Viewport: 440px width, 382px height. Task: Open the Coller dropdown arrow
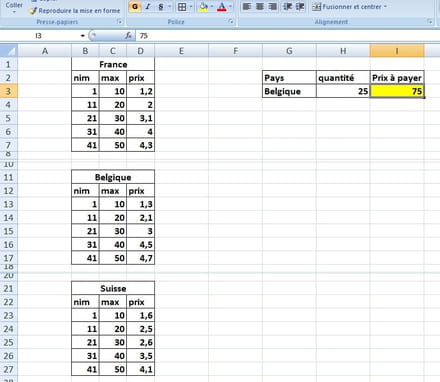click(14, 12)
